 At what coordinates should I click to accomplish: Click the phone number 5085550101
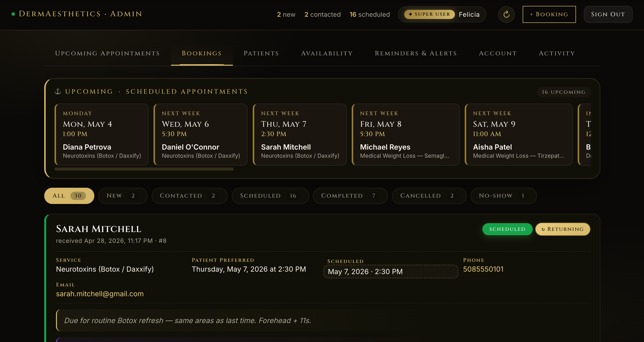click(483, 269)
